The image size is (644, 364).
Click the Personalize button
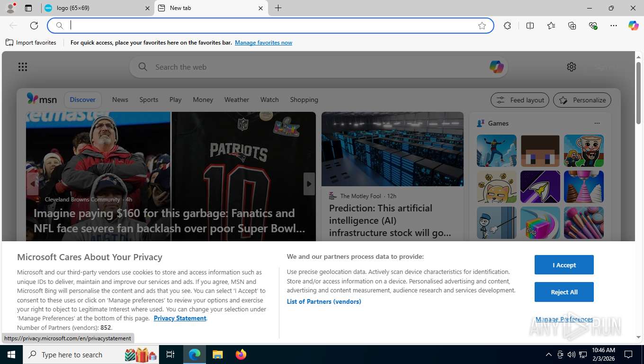[x=582, y=100]
